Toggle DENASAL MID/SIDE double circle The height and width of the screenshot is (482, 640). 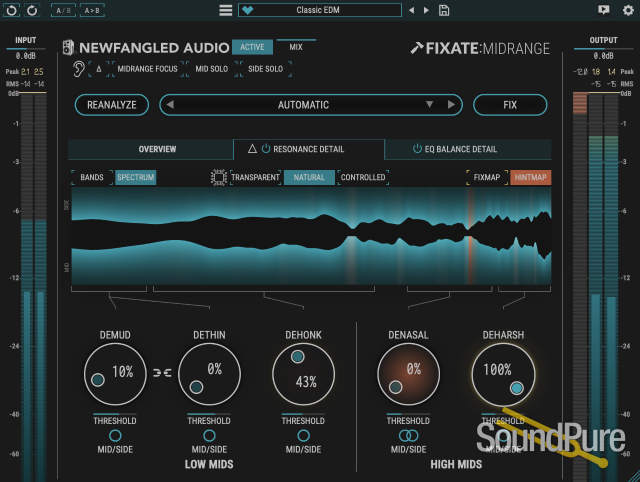pyautogui.click(x=409, y=435)
